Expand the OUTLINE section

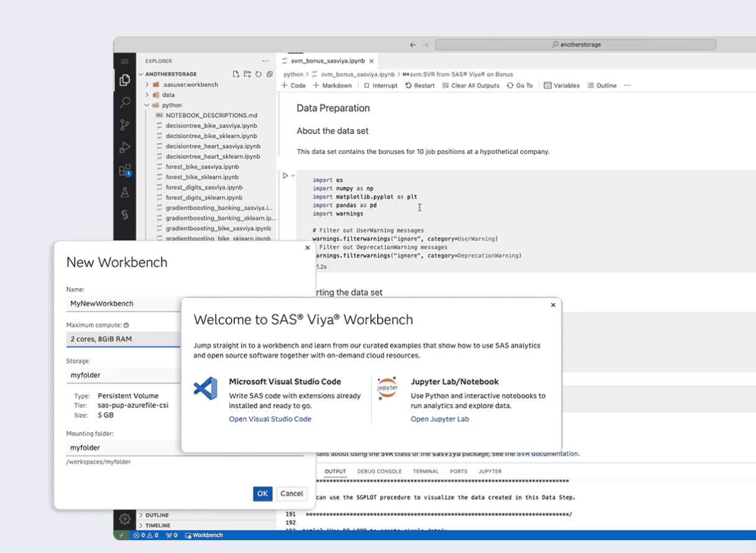point(157,515)
